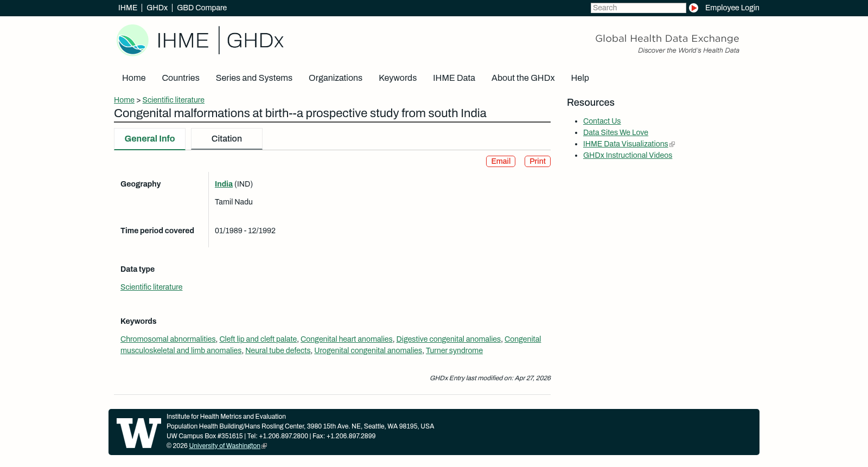Open the Urogenital congenital anomalies keyword
Image resolution: width=868 pixels, height=467 pixels.
(x=368, y=350)
